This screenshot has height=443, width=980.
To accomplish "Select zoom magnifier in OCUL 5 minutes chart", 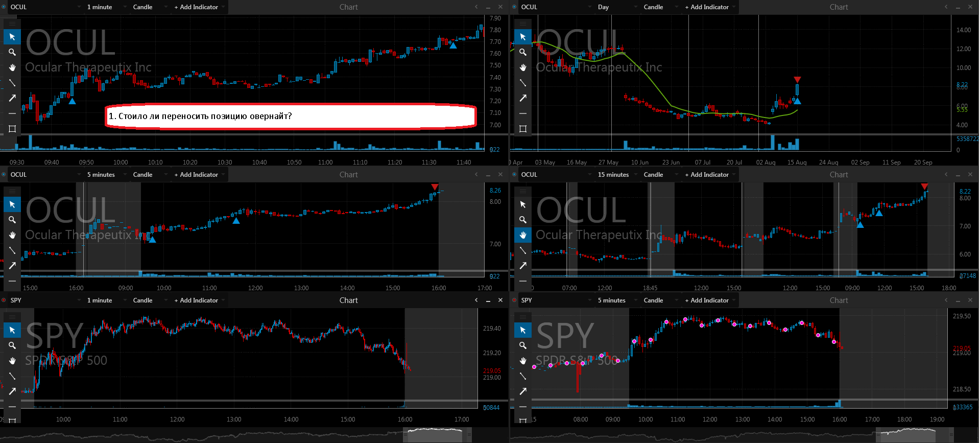I will (12, 220).
